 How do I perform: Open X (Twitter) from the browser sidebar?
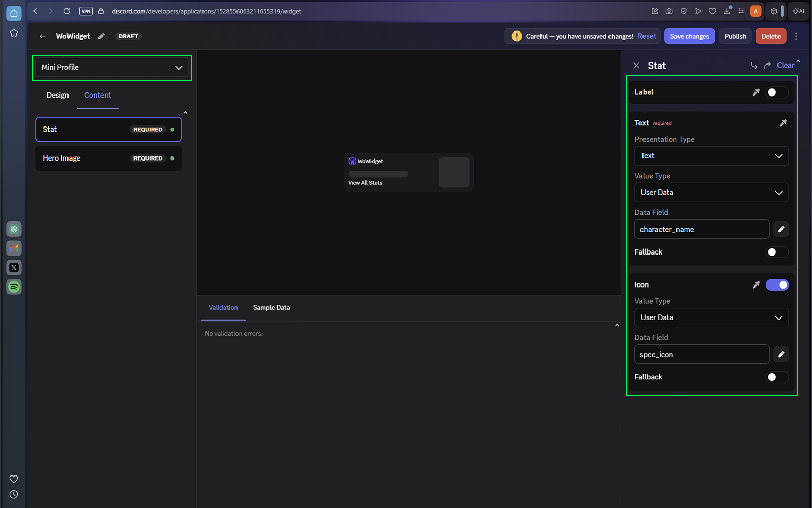[14, 268]
